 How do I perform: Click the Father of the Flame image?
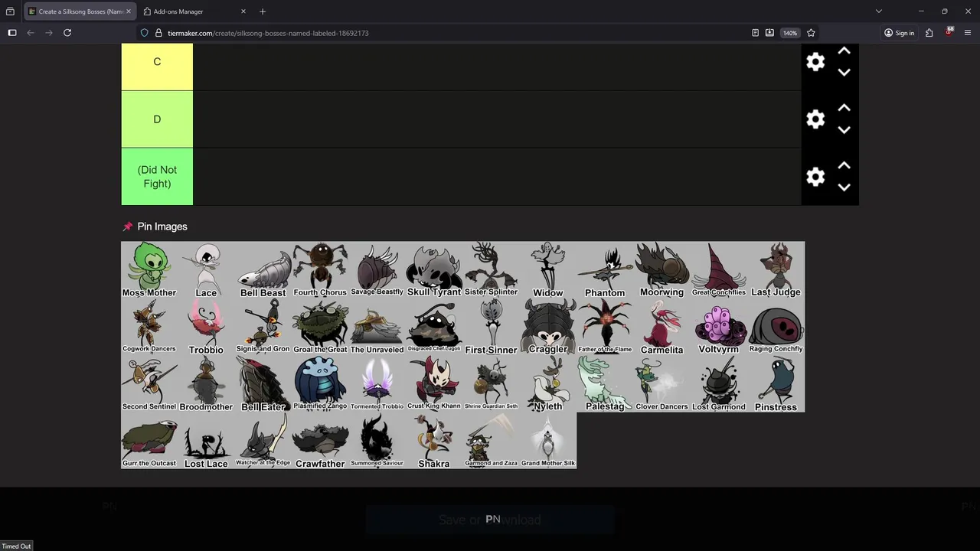point(605,327)
